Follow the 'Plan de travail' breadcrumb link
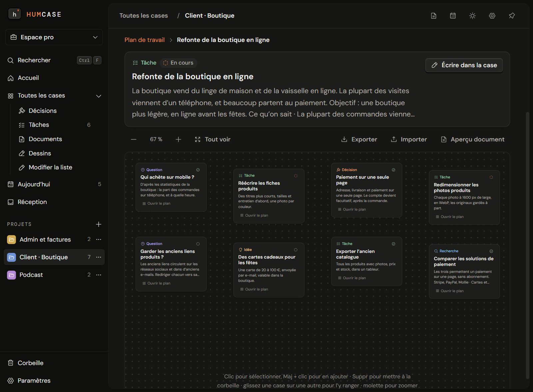 145,40
